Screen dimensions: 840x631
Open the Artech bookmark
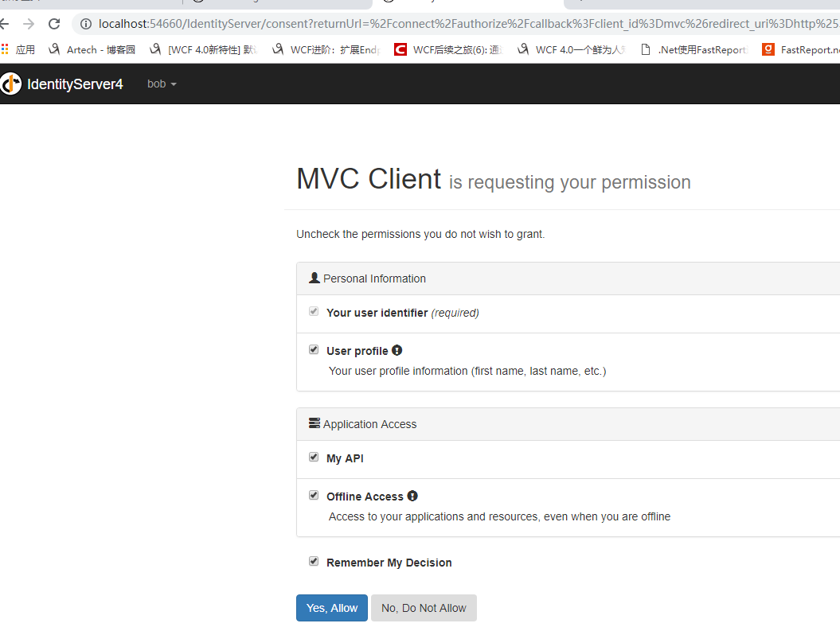click(x=92, y=50)
